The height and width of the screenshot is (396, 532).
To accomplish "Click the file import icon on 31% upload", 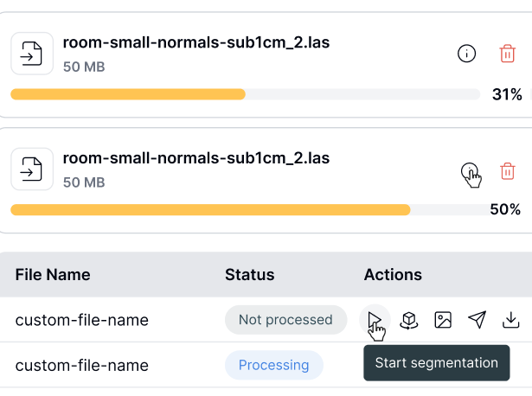I will click(x=32, y=54).
